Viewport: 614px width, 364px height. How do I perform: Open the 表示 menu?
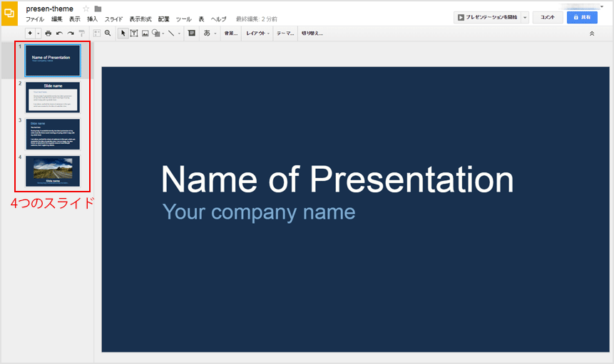click(x=74, y=19)
